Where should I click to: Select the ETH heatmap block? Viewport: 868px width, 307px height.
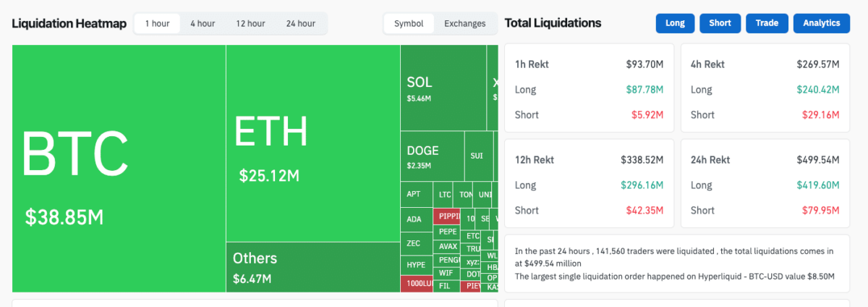[312, 143]
